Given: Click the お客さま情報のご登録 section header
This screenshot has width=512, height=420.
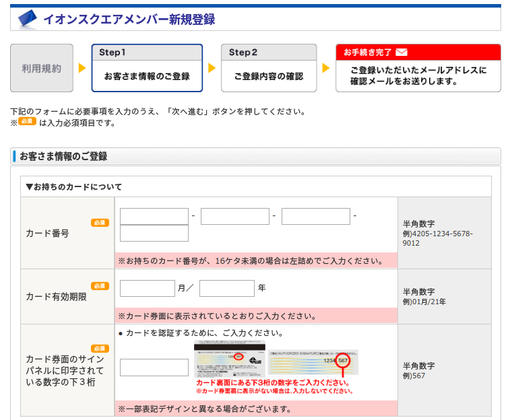Looking at the screenshot, I should tap(63, 156).
